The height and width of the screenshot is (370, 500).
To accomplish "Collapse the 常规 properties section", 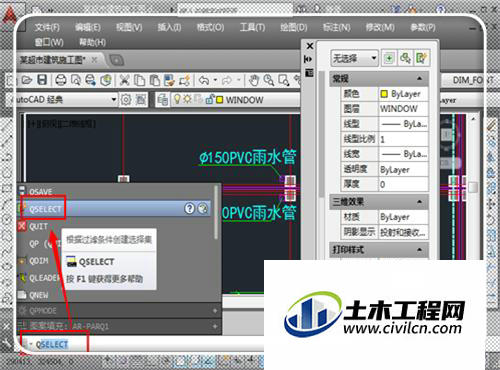I will point(419,79).
